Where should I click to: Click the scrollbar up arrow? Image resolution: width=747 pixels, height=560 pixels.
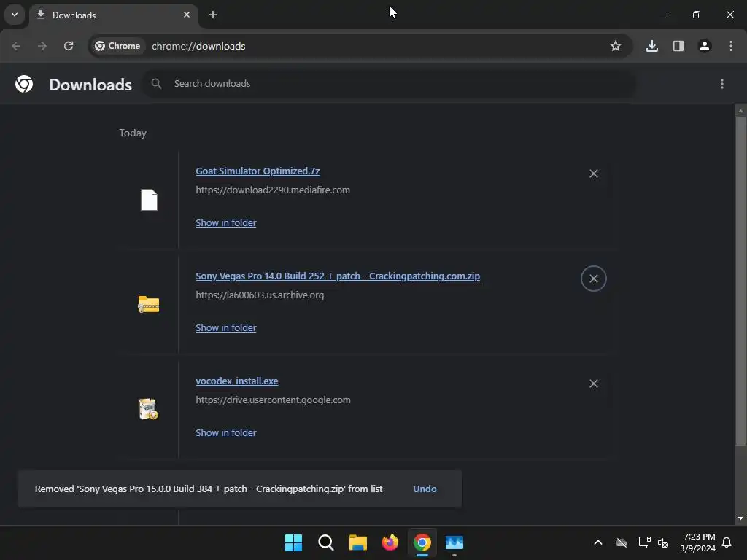coord(740,111)
